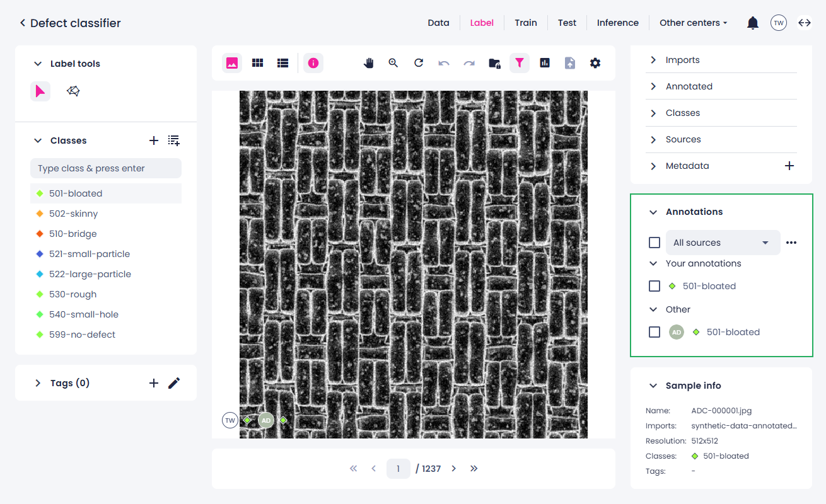This screenshot has width=826, height=504.
Task: Open the class list import icon
Action: [174, 140]
